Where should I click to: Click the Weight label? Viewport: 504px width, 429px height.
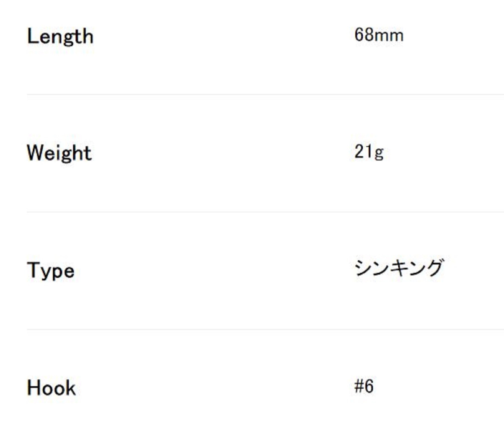(59, 153)
